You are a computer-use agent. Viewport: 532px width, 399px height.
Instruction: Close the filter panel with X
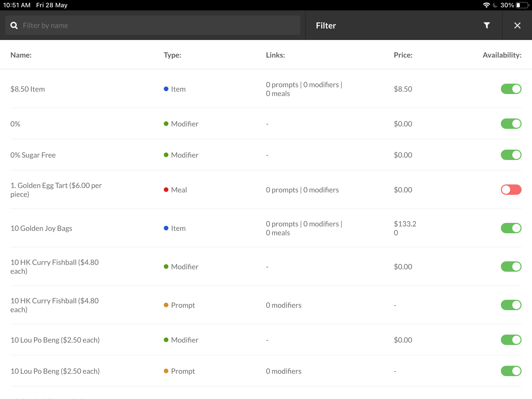pyautogui.click(x=517, y=25)
